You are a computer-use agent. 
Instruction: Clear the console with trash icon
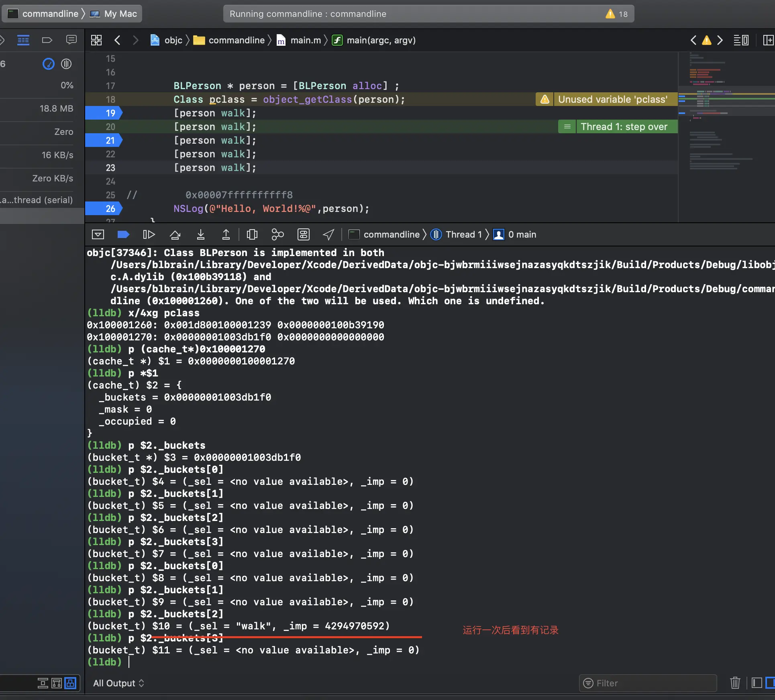(735, 683)
